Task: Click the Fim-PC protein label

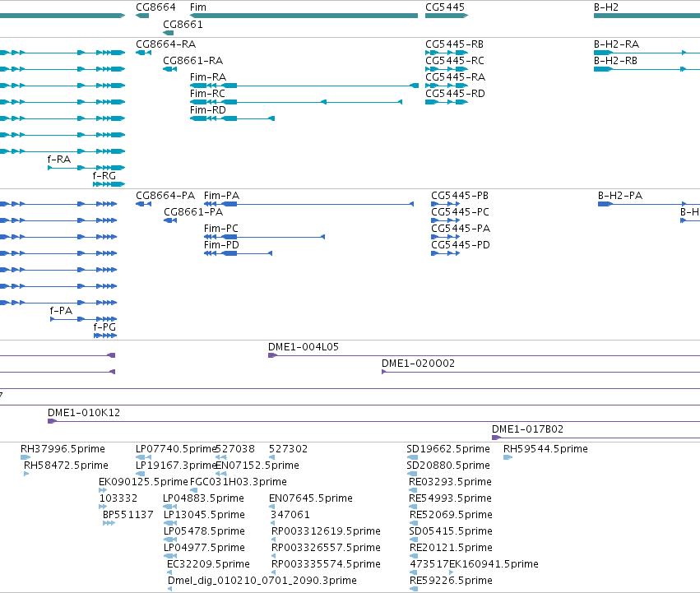Action: pyautogui.click(x=221, y=229)
